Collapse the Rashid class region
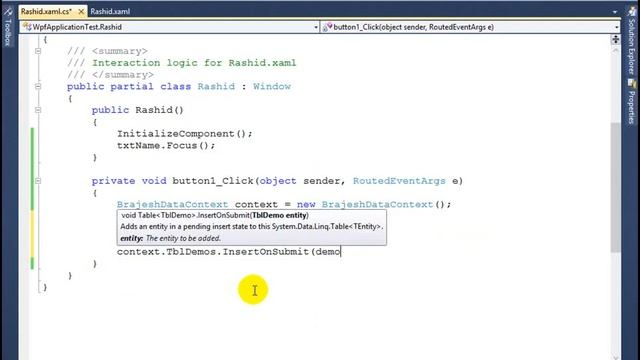The image size is (640, 360). click(38, 87)
